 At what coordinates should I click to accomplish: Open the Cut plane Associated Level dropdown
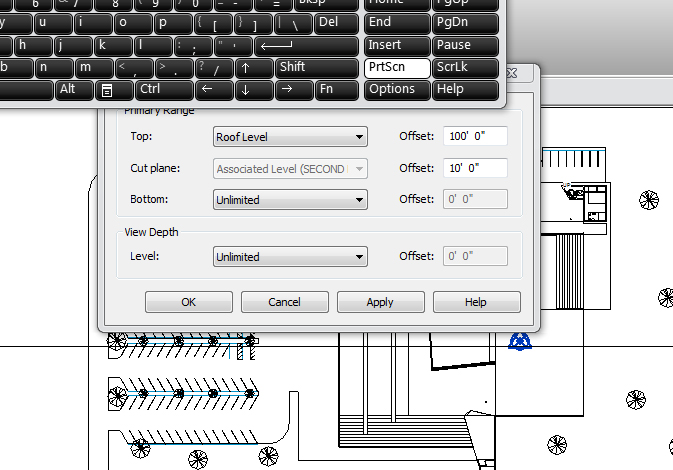[290, 169]
